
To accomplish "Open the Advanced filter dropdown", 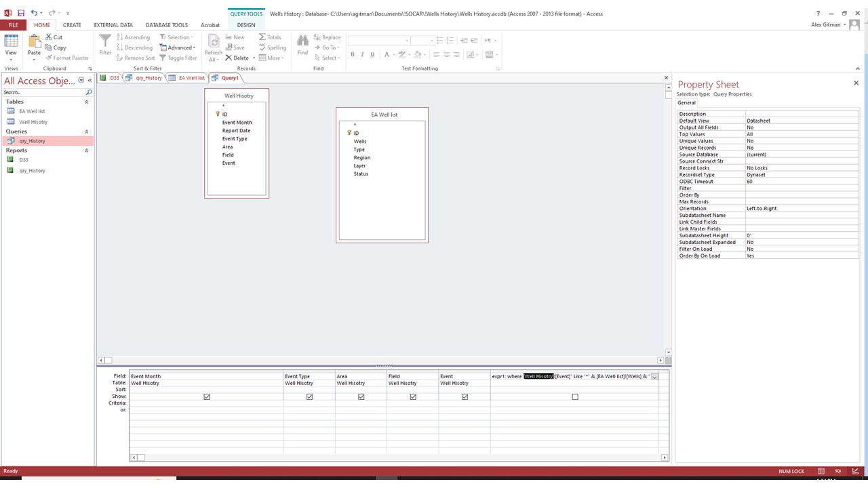I will point(178,47).
